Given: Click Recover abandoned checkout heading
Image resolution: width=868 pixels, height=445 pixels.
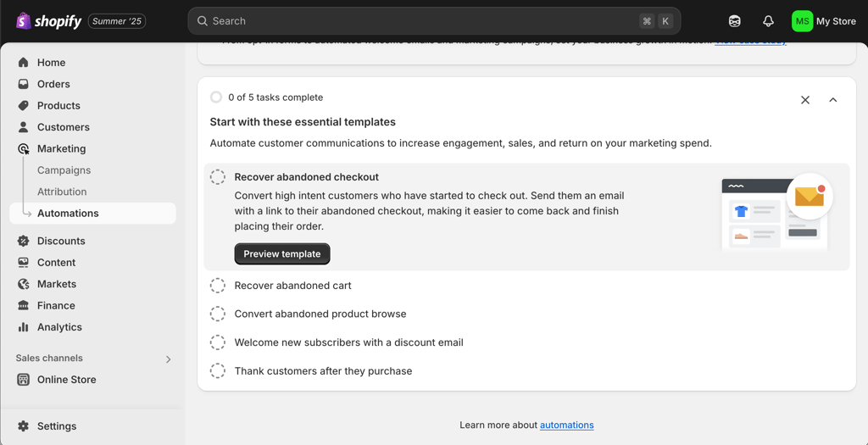Looking at the screenshot, I should [x=307, y=177].
